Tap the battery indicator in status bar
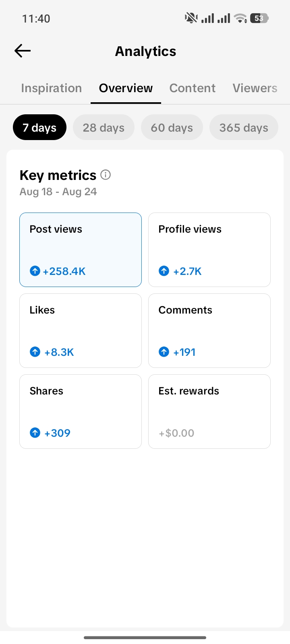This screenshot has width=290, height=644. 259,18
